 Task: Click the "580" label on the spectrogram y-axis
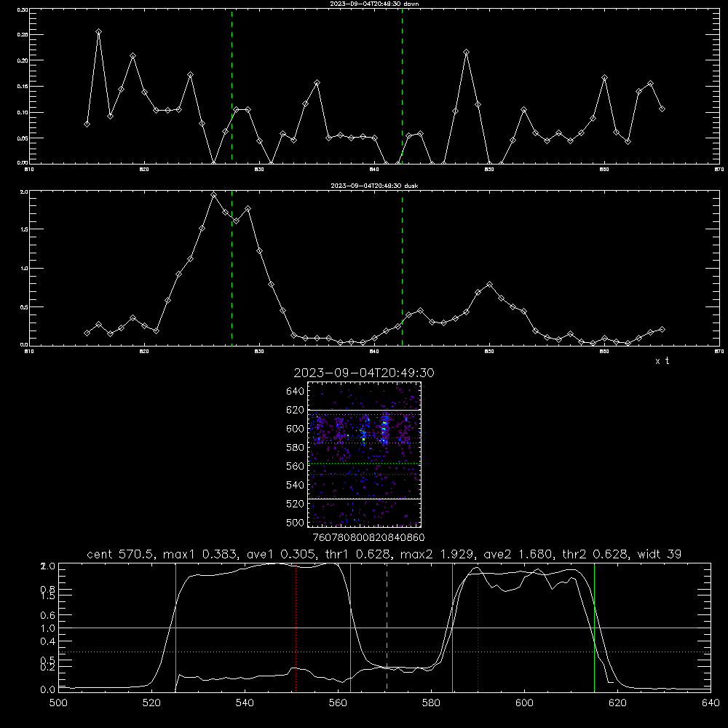(x=296, y=448)
